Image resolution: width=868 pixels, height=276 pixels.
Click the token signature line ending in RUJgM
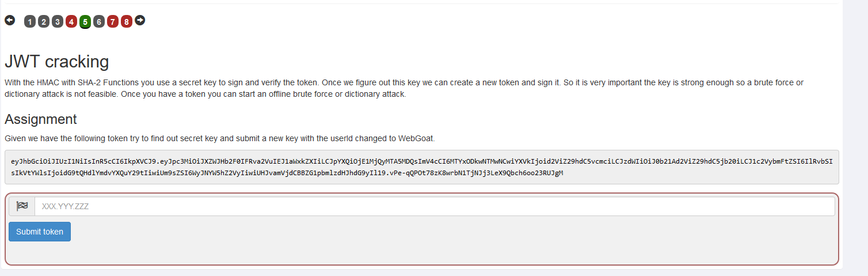pos(287,173)
